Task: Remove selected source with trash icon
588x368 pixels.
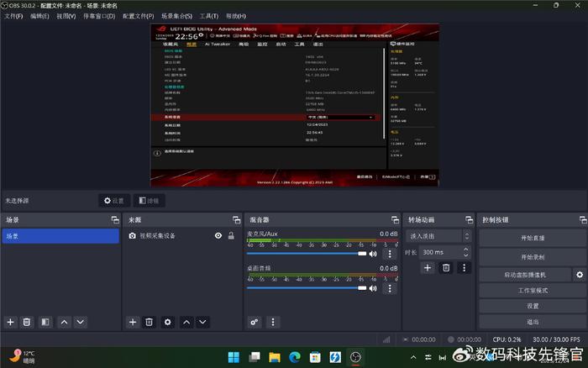Action: [x=149, y=322]
